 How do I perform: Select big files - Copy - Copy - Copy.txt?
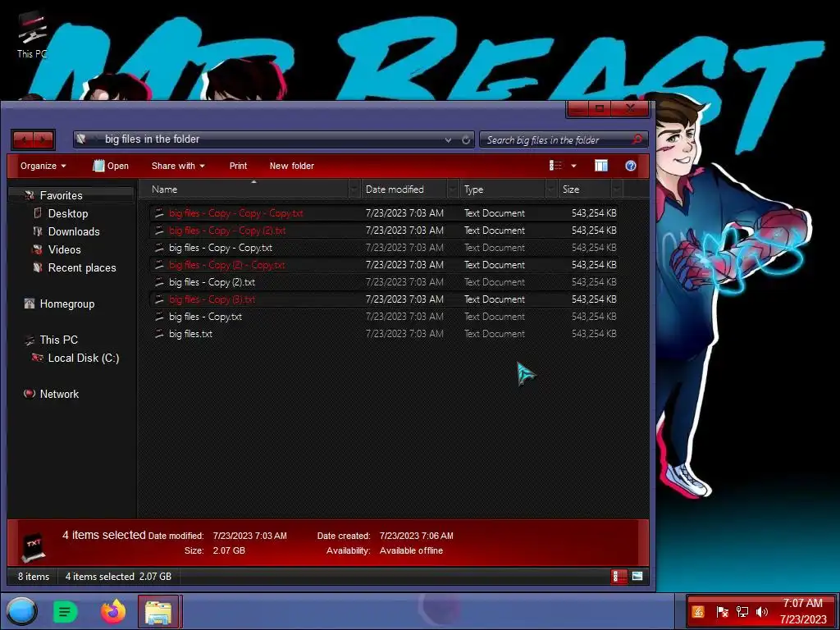pyautogui.click(x=384, y=213)
